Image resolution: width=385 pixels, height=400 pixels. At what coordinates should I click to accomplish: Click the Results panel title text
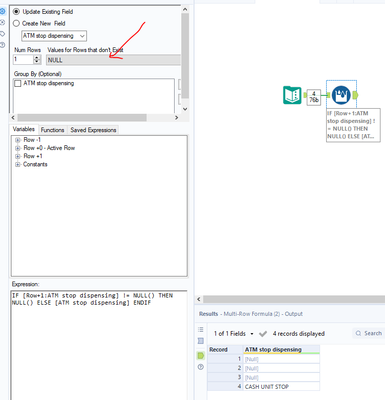point(251,314)
